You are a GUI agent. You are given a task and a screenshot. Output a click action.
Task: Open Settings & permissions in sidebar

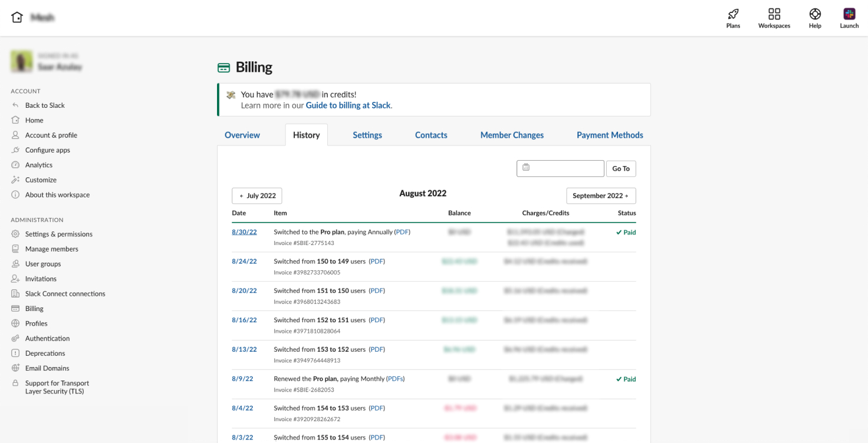click(58, 234)
